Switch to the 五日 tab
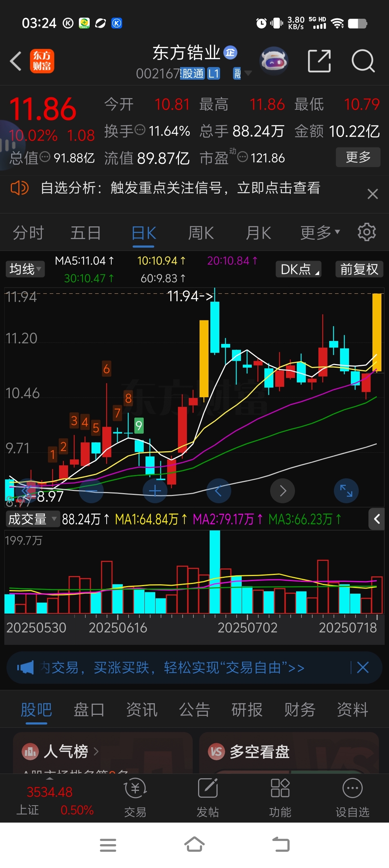389x868 pixels. click(85, 232)
